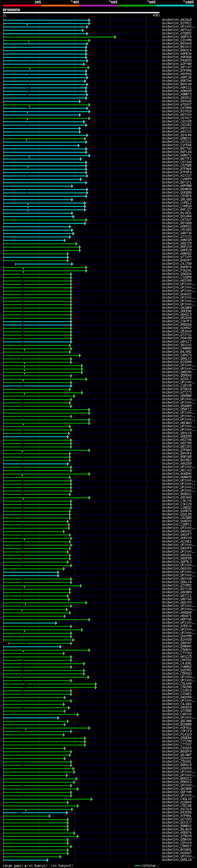Select entry UniRef100_B6VC49

[177, 84]
